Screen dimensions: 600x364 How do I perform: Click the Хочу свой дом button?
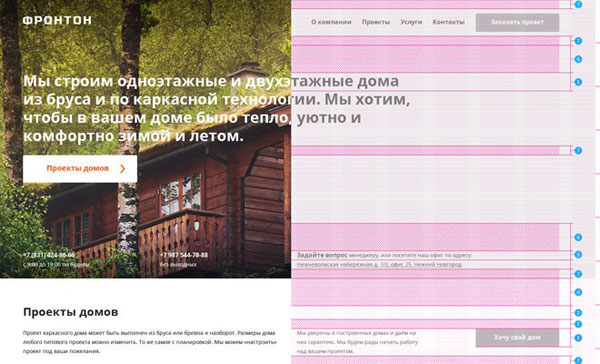[517, 338]
